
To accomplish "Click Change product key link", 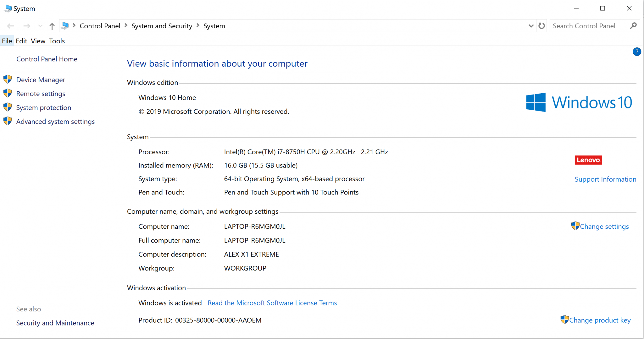I will (600, 320).
